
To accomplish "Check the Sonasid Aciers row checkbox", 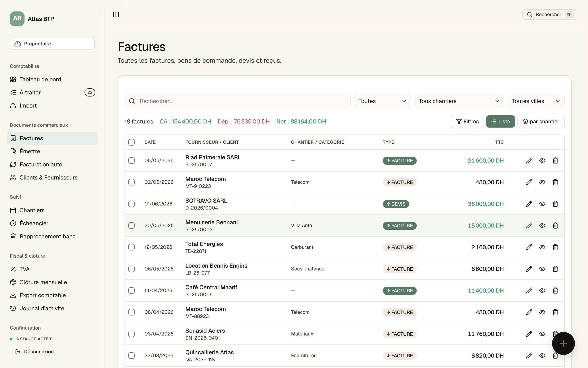I will click(x=131, y=334).
